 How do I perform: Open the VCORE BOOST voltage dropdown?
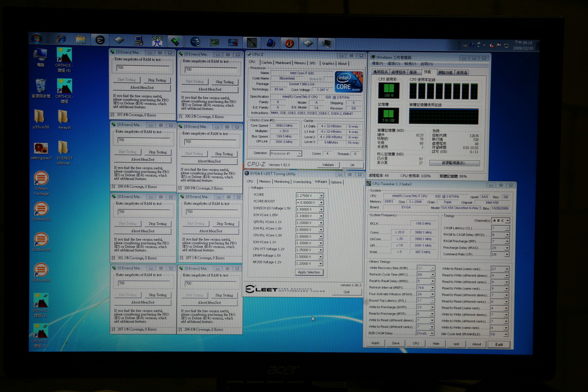(x=321, y=202)
